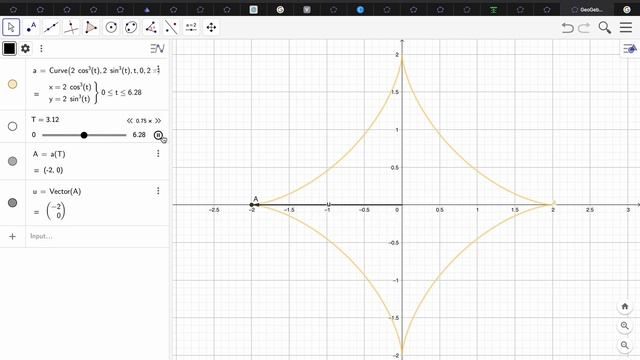Toggle algebra view sort icon
The width and height of the screenshot is (640, 360).
tap(157, 49)
